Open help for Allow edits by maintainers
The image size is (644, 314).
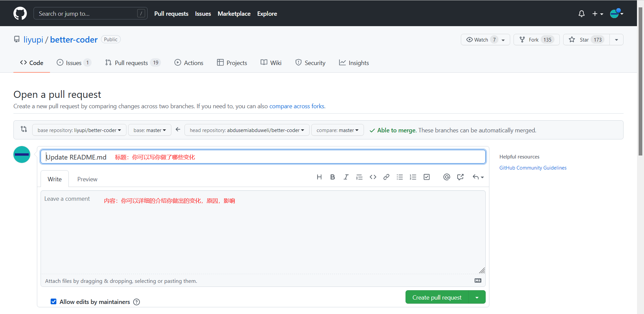pos(137,302)
